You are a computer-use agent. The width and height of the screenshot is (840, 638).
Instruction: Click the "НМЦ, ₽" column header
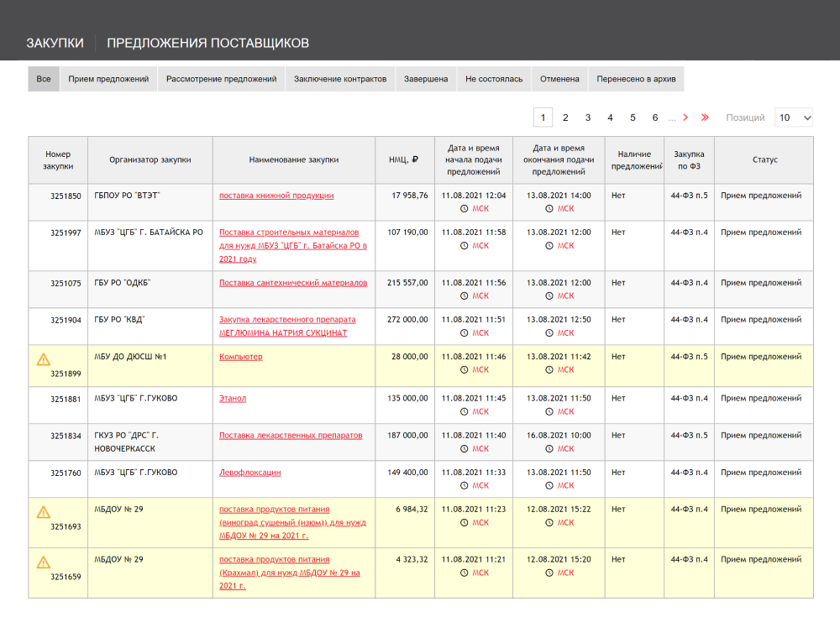tap(404, 159)
